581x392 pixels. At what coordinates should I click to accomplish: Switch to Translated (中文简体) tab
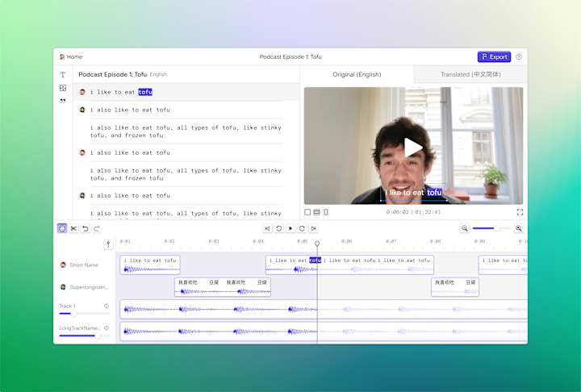[470, 74]
